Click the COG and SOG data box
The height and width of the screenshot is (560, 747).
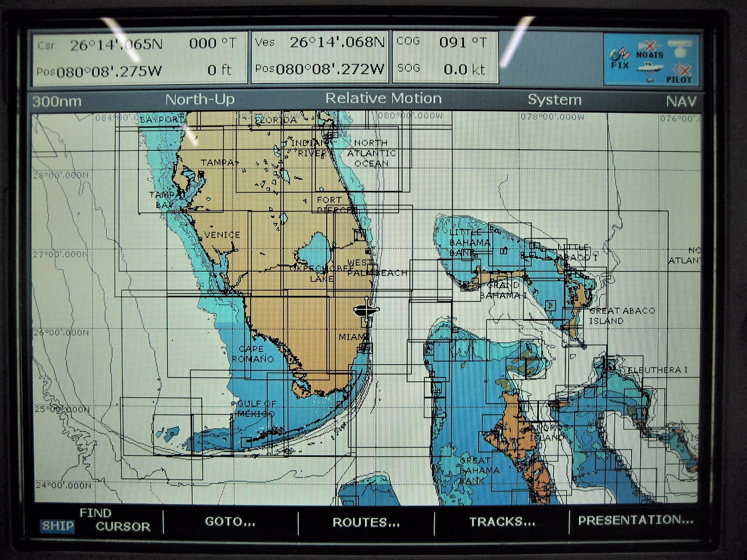[445, 56]
